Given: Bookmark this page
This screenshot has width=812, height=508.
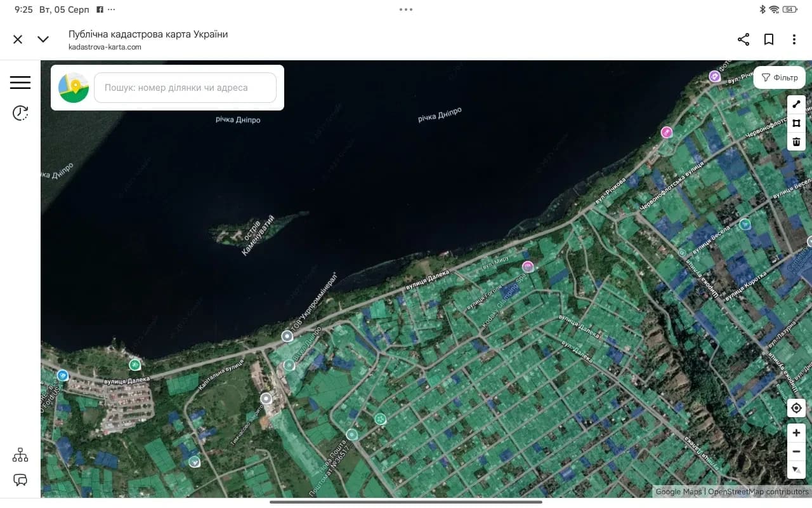Looking at the screenshot, I should 769,39.
